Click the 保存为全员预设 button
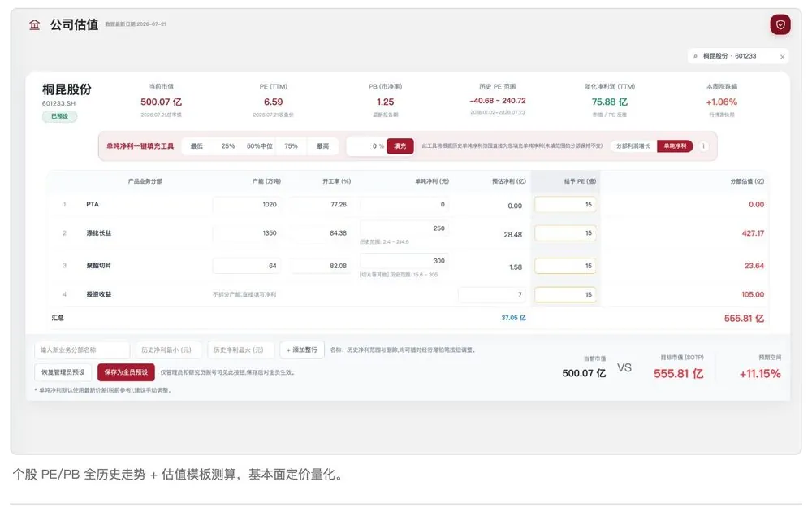This screenshot has width=812, height=508. (x=126, y=372)
